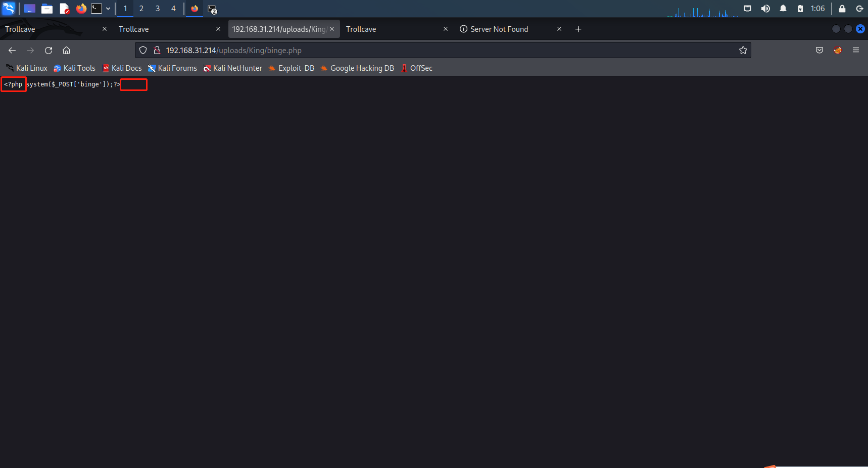Open the Firefox hamburger application menu
This screenshot has height=468, width=868.
pos(856,51)
